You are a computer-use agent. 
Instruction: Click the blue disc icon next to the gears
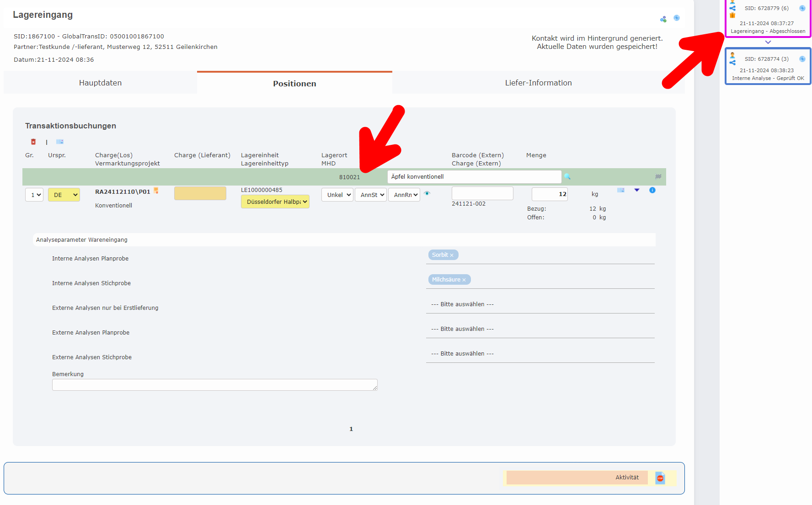click(677, 18)
